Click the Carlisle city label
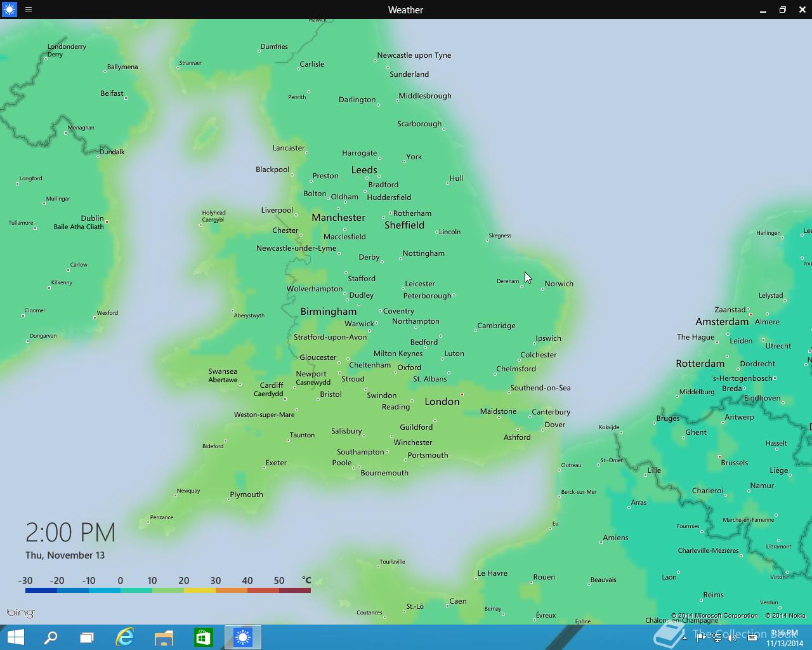 312,64
